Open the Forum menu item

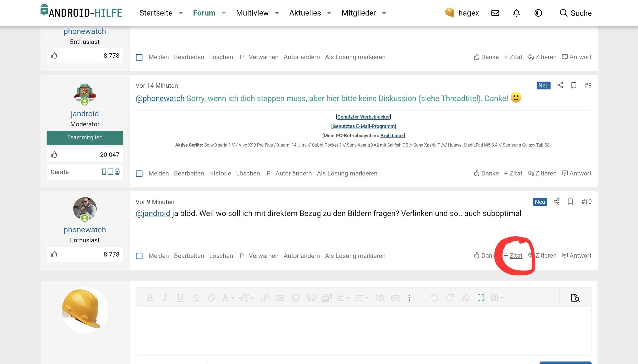[204, 13]
